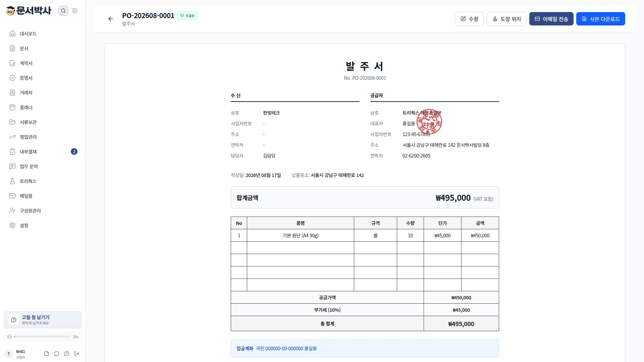Click the 수정 edit button
Viewport: 644px width, 362px height.
coord(469,19)
